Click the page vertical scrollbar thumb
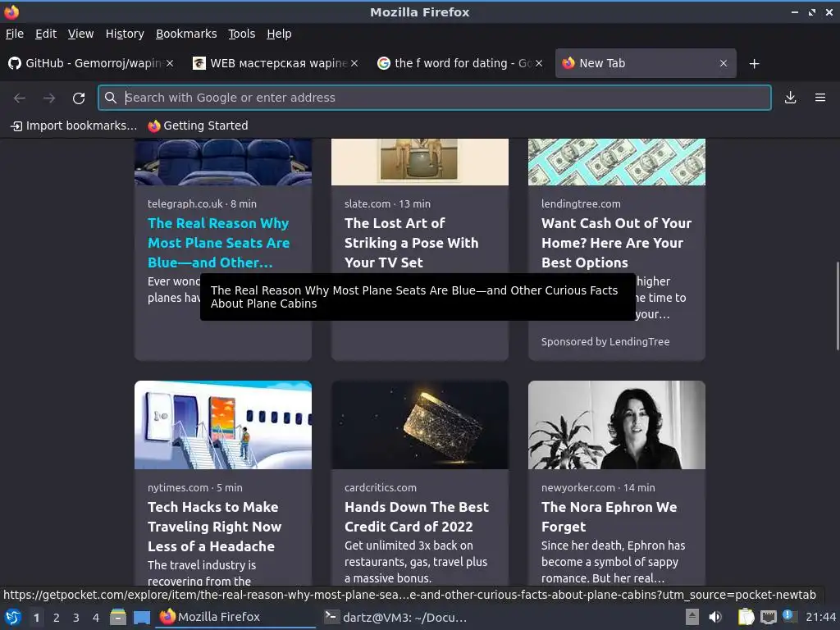This screenshot has width=840, height=630. click(x=837, y=305)
